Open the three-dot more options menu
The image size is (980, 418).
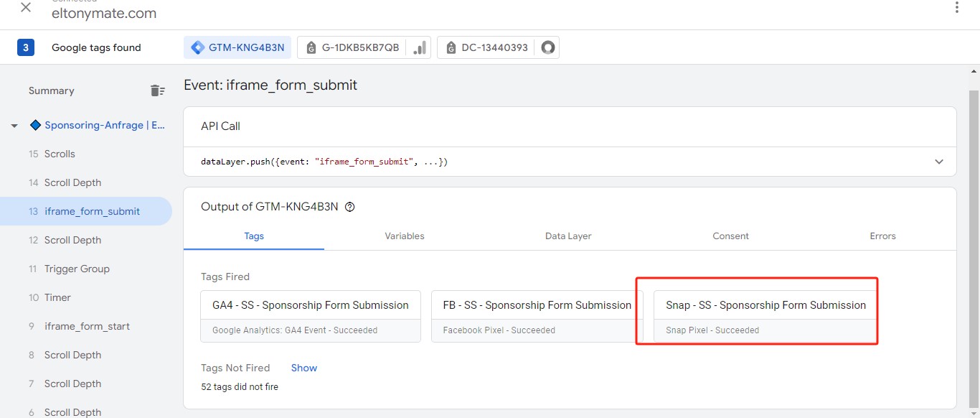pyautogui.click(x=956, y=8)
